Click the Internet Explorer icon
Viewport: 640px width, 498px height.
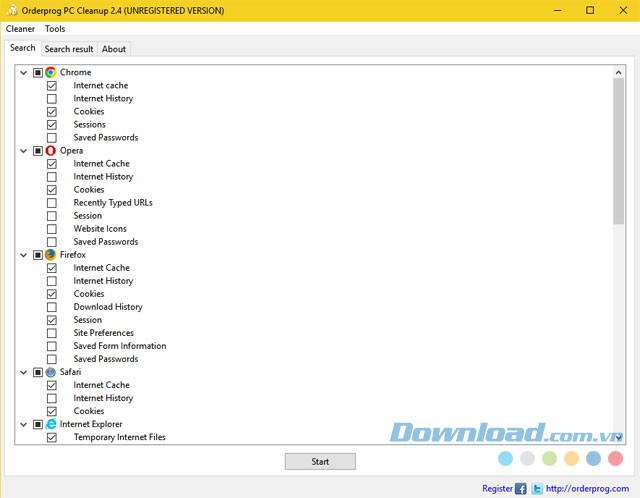click(x=51, y=424)
